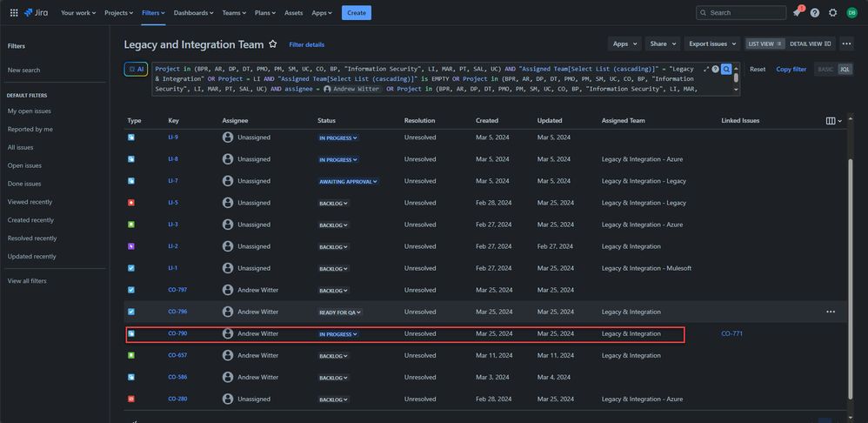Click the issue type icon for LI-3
This screenshot has width=868, height=423.
[131, 225]
